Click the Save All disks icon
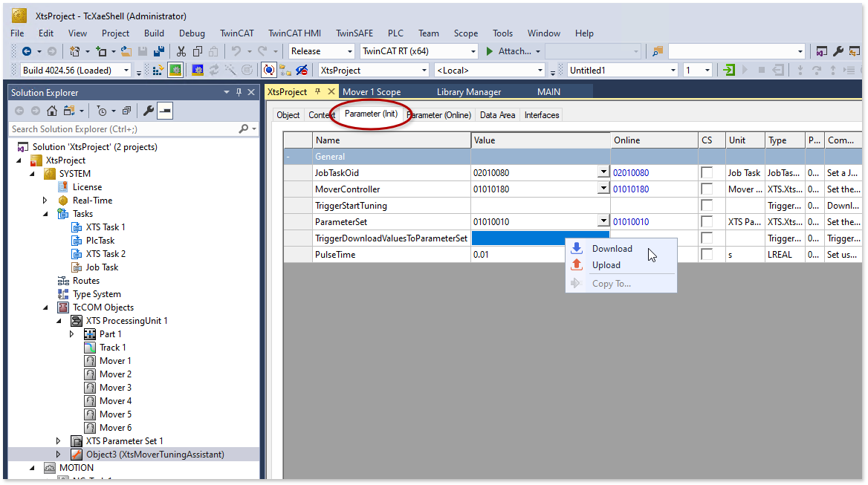 click(x=159, y=51)
